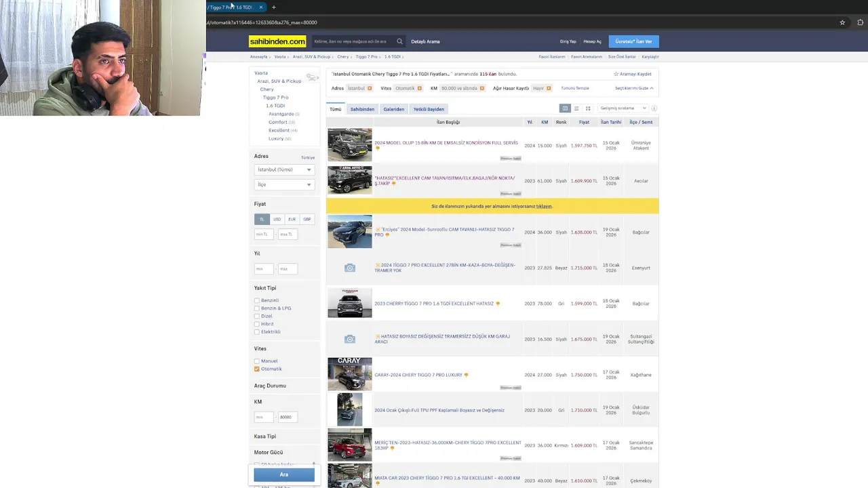Open Favori İlanlarım menu link
This screenshot has height=488, width=868.
tap(552, 57)
